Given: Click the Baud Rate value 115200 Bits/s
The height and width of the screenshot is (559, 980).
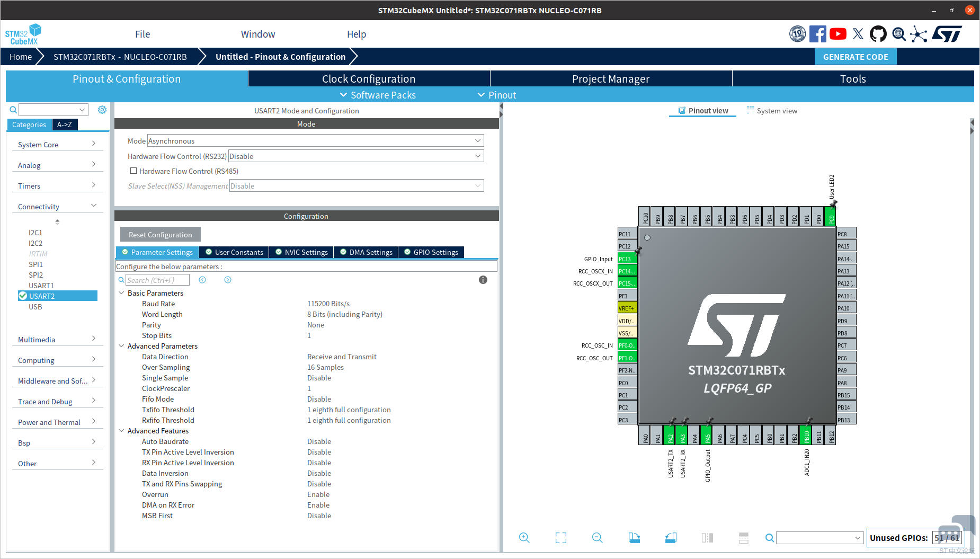Looking at the screenshot, I should coord(328,304).
